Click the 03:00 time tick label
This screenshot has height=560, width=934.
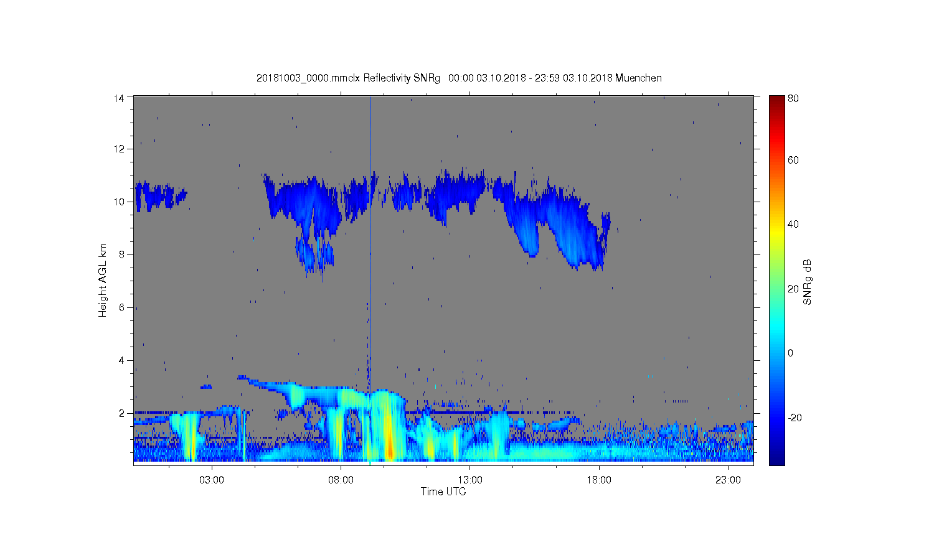(212, 480)
